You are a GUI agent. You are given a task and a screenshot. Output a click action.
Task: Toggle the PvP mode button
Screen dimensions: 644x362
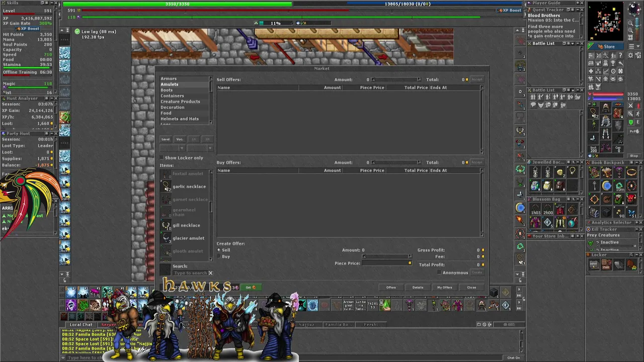point(634,131)
